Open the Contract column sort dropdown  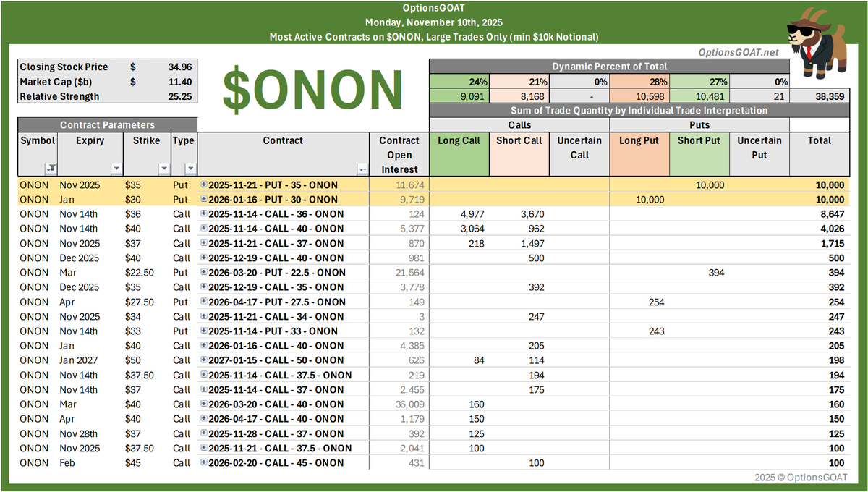362,169
